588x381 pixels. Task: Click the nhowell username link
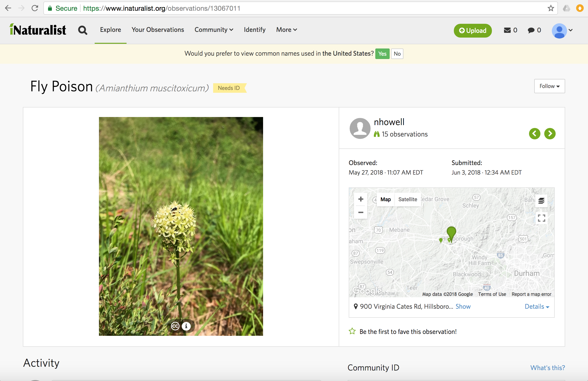point(389,122)
